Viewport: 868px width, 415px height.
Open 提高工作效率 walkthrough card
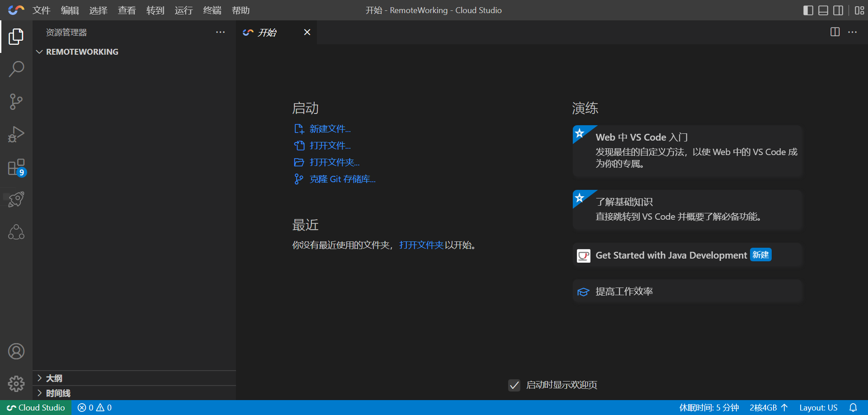[x=687, y=292]
